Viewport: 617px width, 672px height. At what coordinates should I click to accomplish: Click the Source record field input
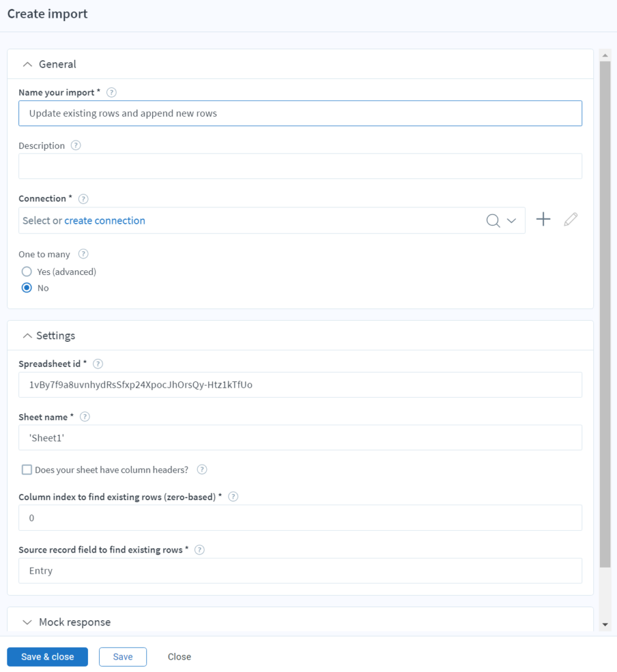click(x=300, y=571)
